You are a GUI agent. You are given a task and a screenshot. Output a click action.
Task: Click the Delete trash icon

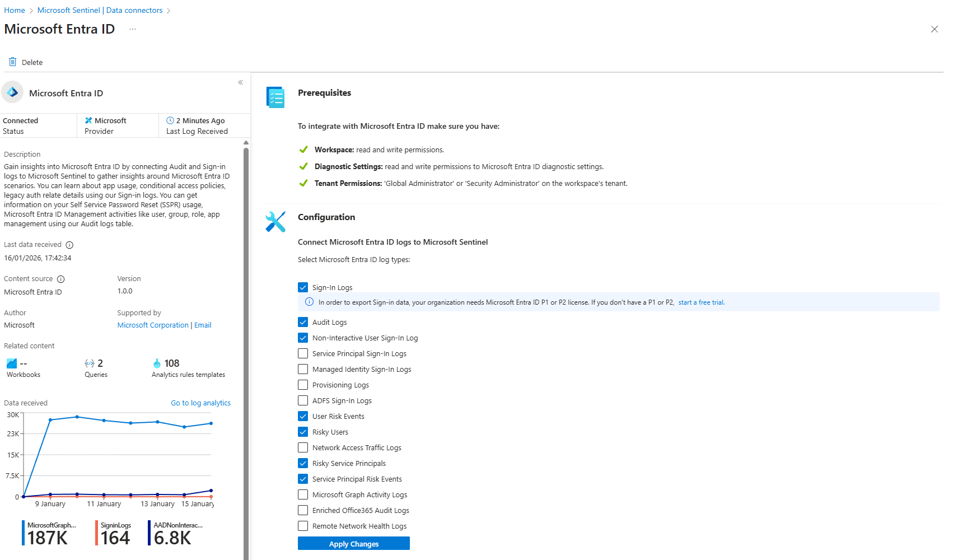click(12, 62)
